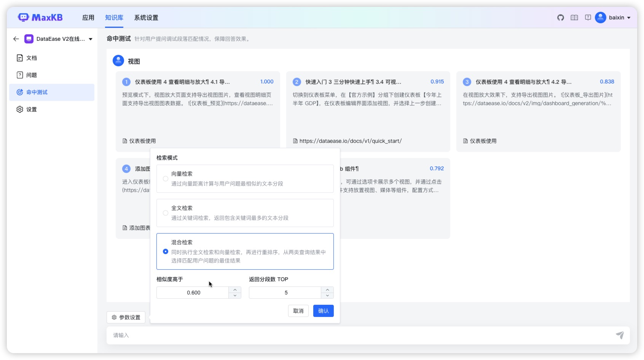Image resolution: width=644 pixels, height=360 pixels.
Task: Expand the baixin account dropdown arrow
Action: (629, 18)
